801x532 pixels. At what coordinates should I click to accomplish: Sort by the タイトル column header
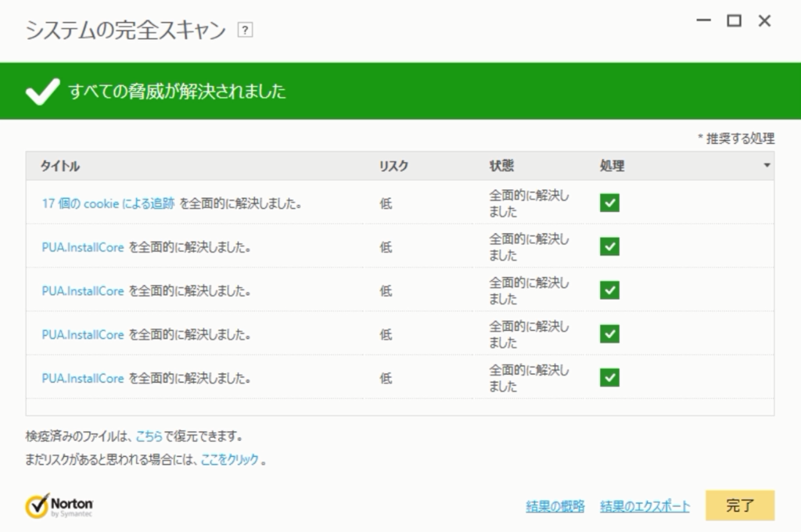tap(60, 166)
